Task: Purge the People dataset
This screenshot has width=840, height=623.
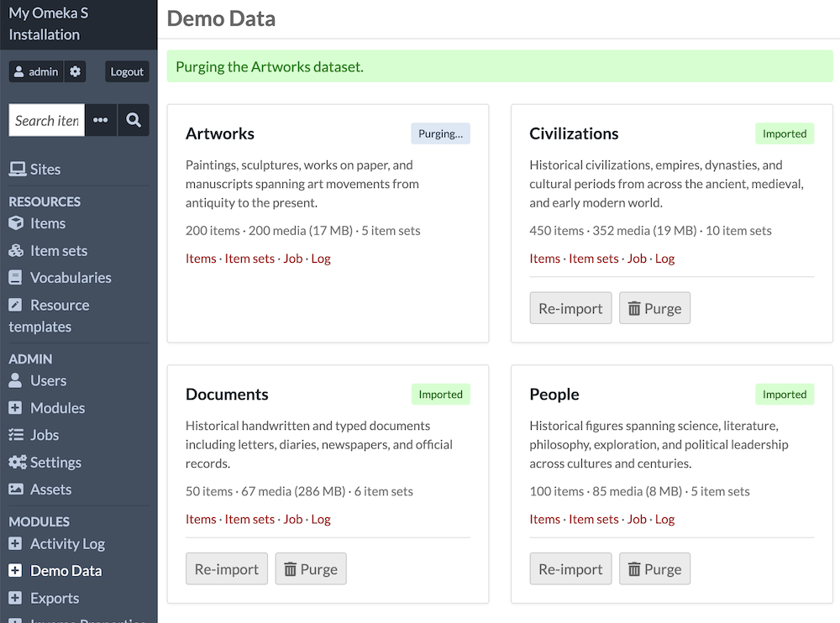Action: point(654,569)
